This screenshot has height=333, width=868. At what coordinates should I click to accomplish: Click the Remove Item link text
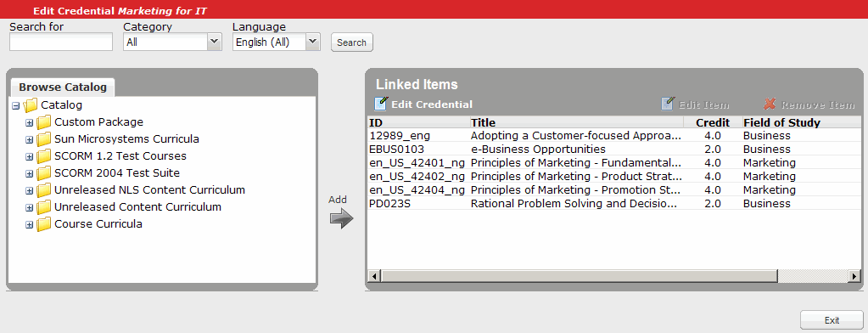click(818, 104)
